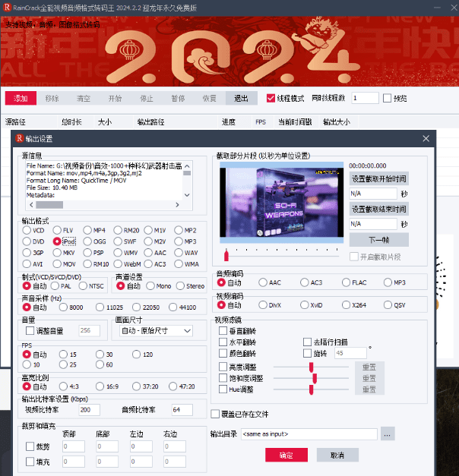Click the 饱和度调整 saturation slider handle
Screen dimensions: 459x476
[x=315, y=378]
